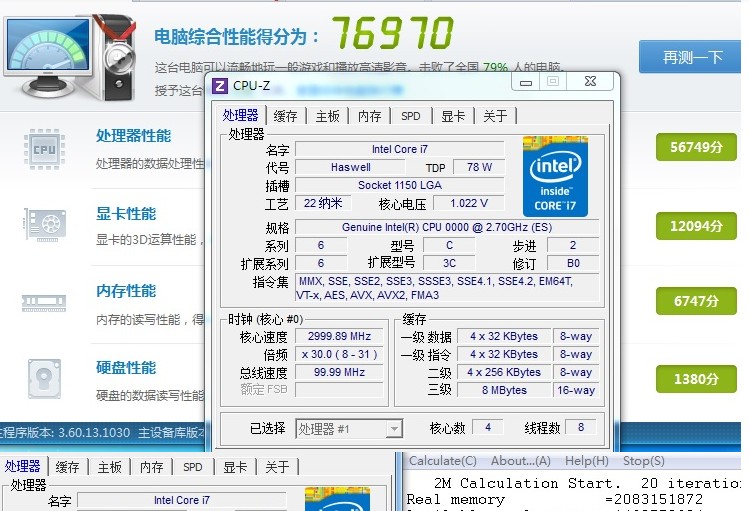Screen dimensions: 749x511
Task: Click the 核心电压 value 1.022 V
Action: [469, 203]
